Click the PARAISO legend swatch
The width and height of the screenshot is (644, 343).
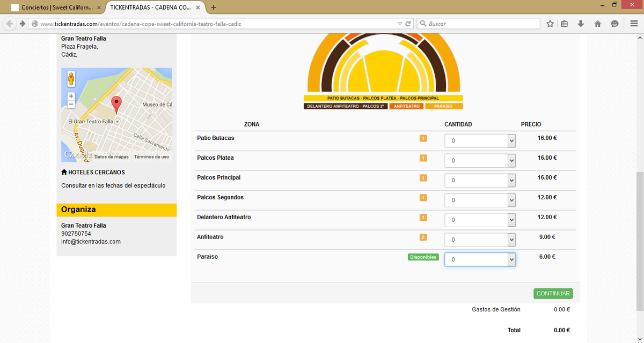pos(444,107)
